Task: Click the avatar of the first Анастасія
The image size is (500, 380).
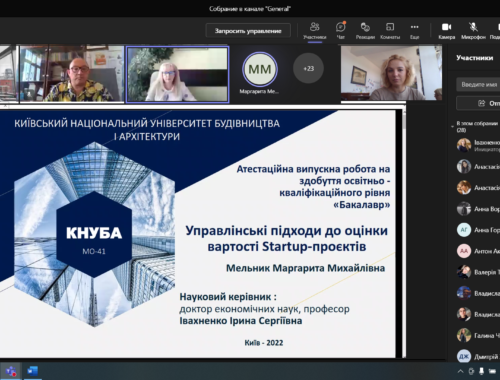Action: [464, 166]
